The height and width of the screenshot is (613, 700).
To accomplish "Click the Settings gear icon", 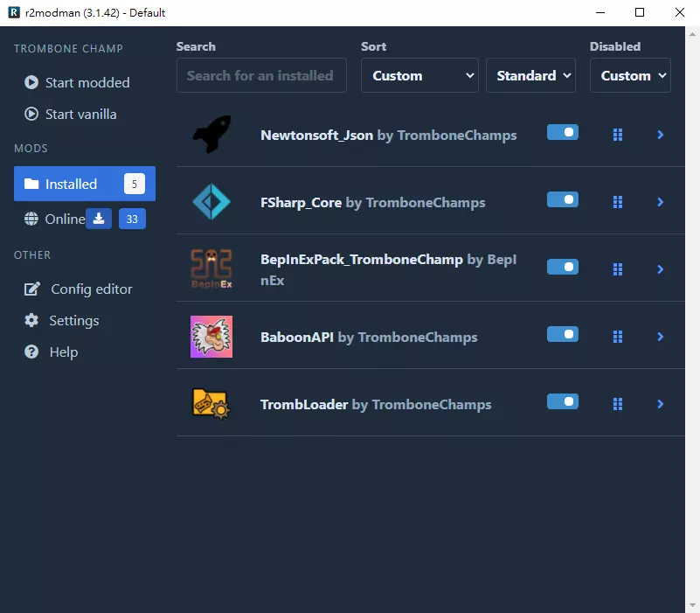I will pos(31,320).
